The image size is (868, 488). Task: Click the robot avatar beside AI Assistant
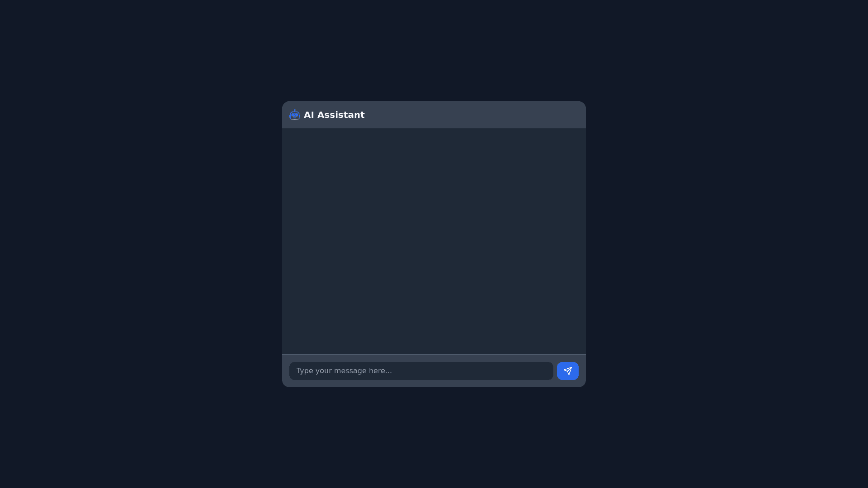[294, 115]
